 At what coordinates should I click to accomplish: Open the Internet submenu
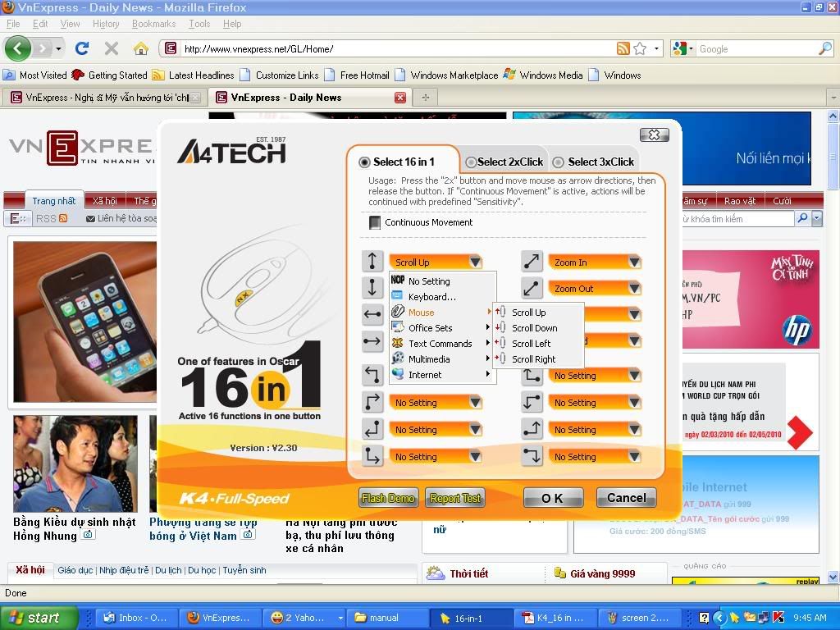pos(443,374)
